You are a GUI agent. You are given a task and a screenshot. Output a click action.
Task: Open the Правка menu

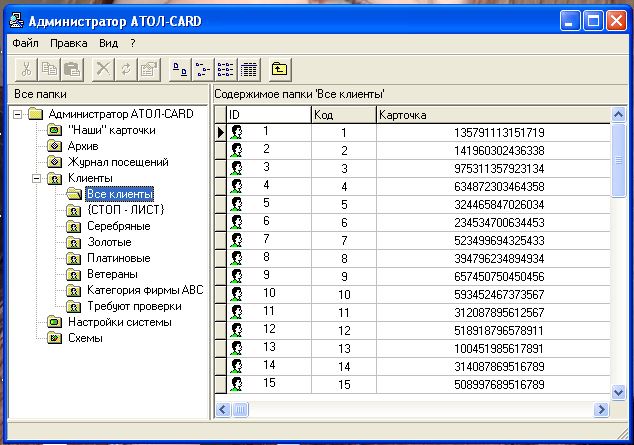coord(69,43)
